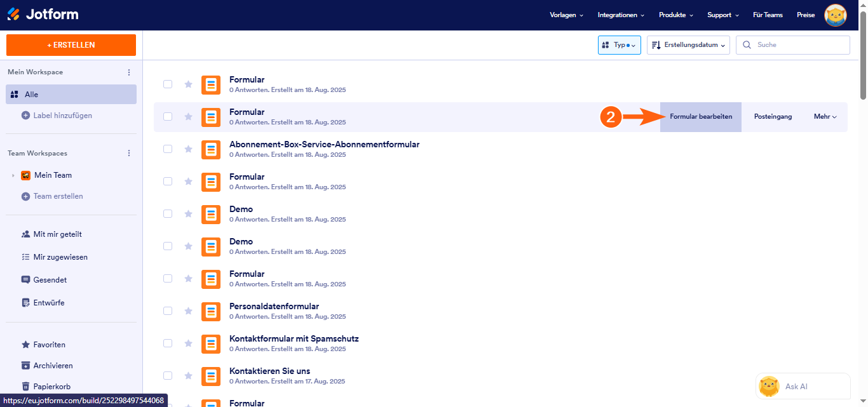Click the Abonnement-Box-Service form icon
This screenshot has height=407, width=868.
pyautogui.click(x=211, y=149)
